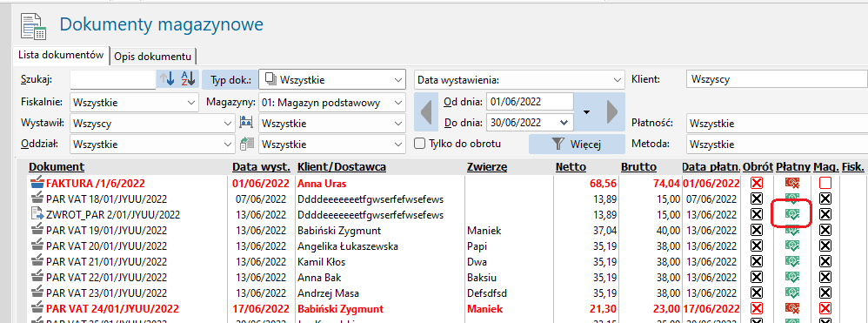The height and width of the screenshot is (323, 868).
Task: Open the Oddział dropdown
Action: click(x=152, y=144)
